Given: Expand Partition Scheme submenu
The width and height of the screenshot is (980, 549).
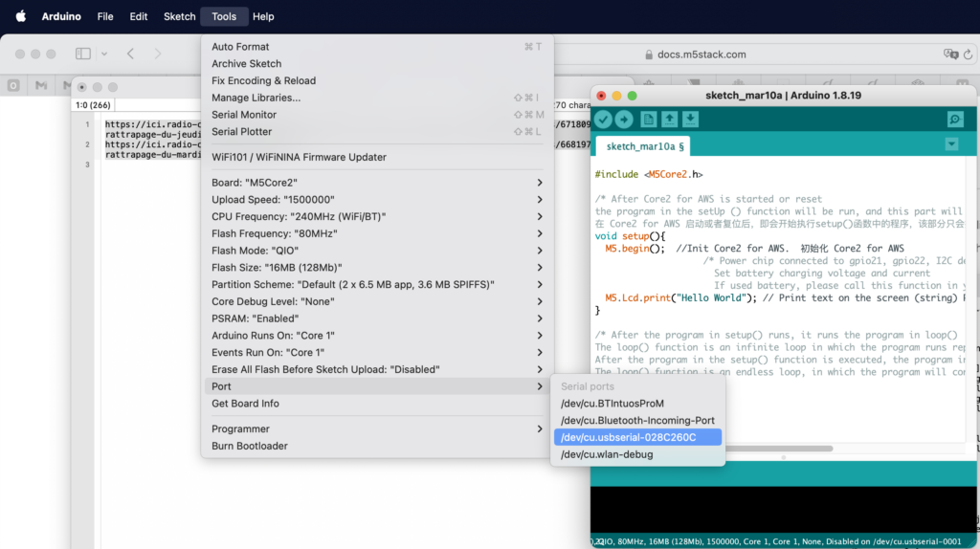Looking at the screenshot, I should 377,285.
